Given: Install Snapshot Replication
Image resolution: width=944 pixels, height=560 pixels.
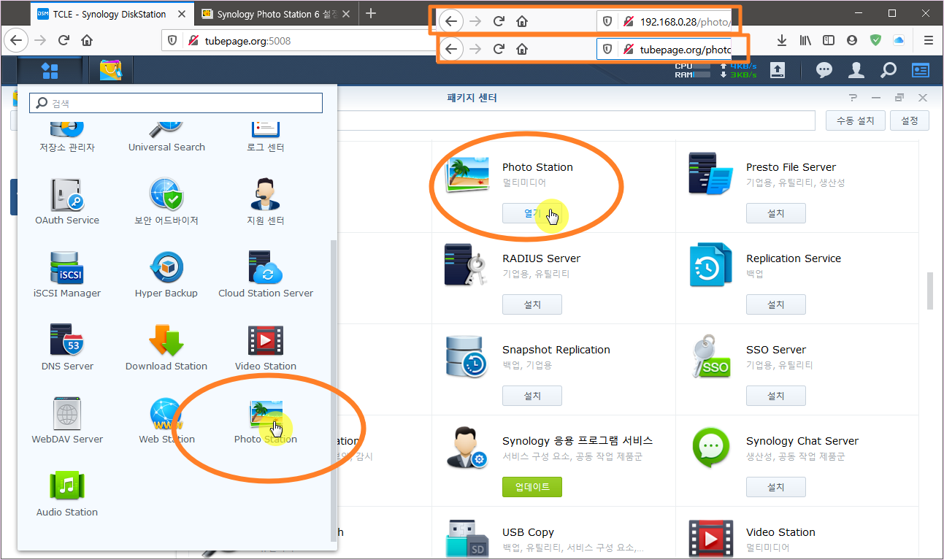Looking at the screenshot, I should tap(532, 396).
